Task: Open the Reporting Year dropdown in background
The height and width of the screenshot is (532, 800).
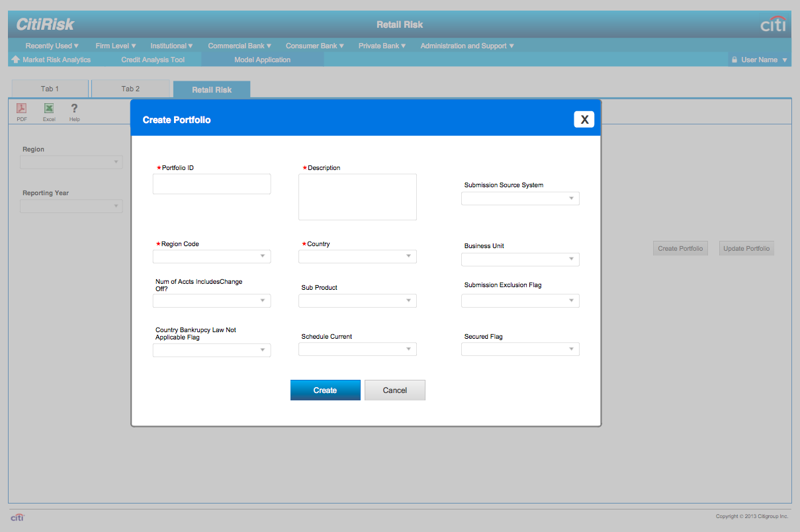Action: pyautogui.click(x=71, y=206)
